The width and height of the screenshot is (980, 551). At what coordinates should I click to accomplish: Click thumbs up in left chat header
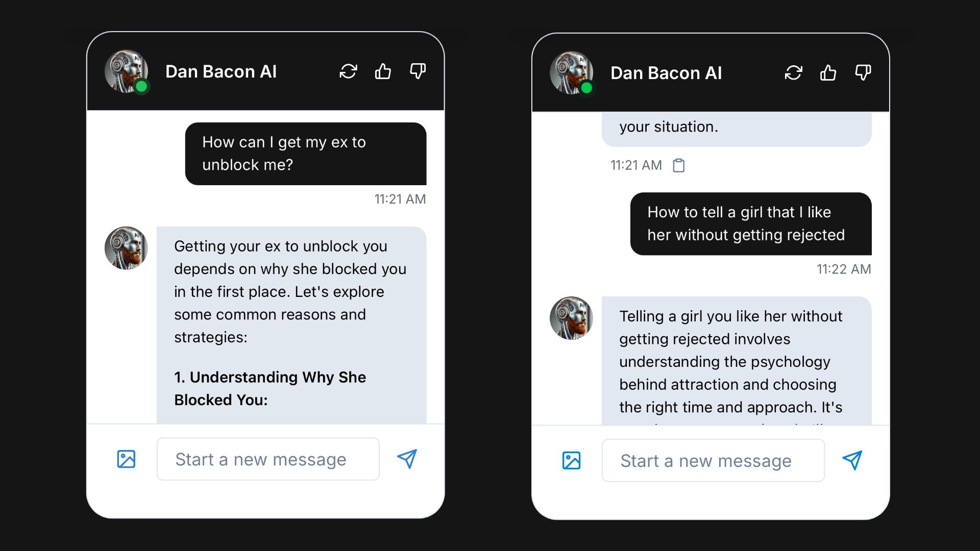click(383, 71)
